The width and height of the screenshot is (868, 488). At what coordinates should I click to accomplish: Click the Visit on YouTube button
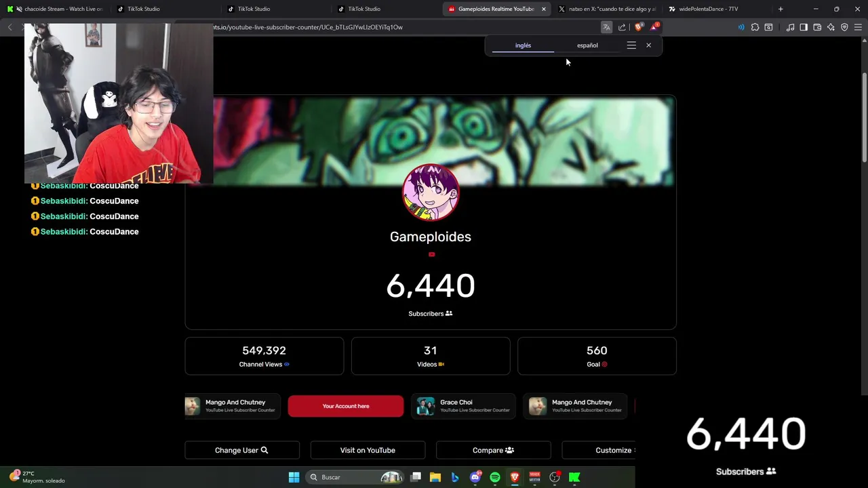tap(368, 450)
